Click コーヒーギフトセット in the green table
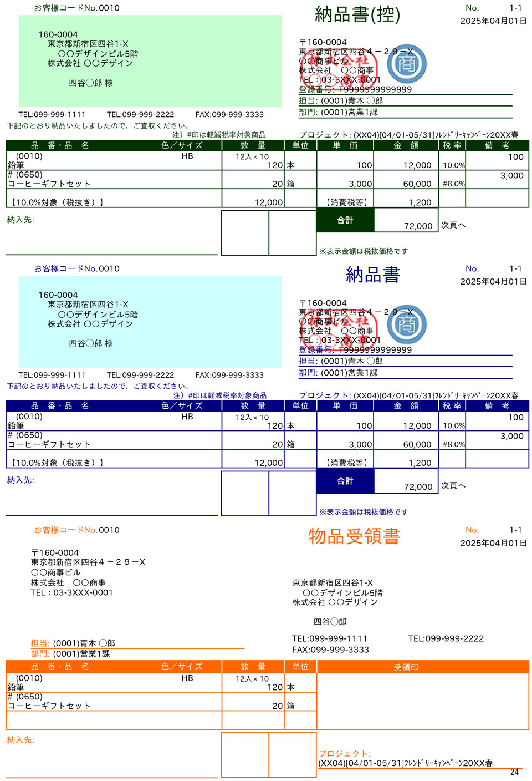 [49, 184]
